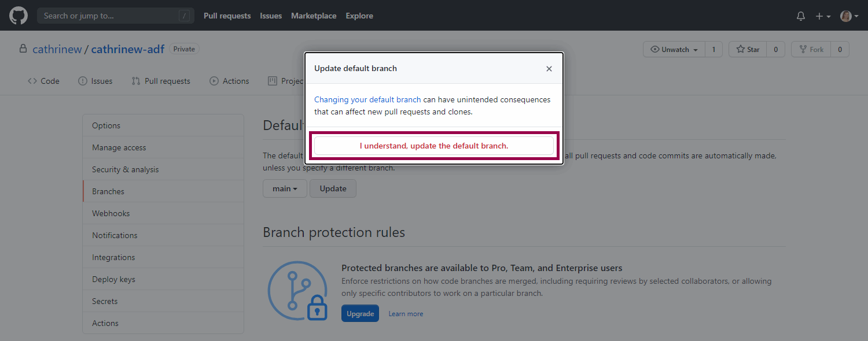
Task: Open Deploy keys settings
Action: pyautogui.click(x=113, y=279)
